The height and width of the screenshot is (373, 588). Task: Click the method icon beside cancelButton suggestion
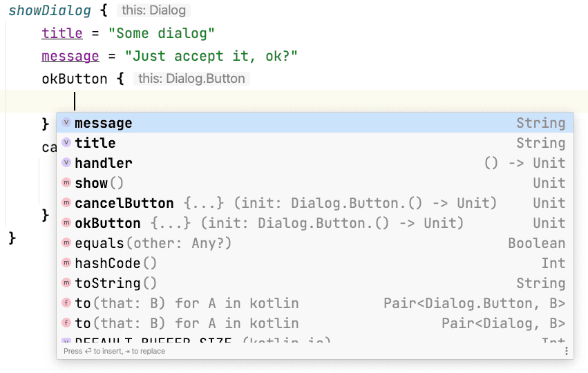click(x=66, y=203)
